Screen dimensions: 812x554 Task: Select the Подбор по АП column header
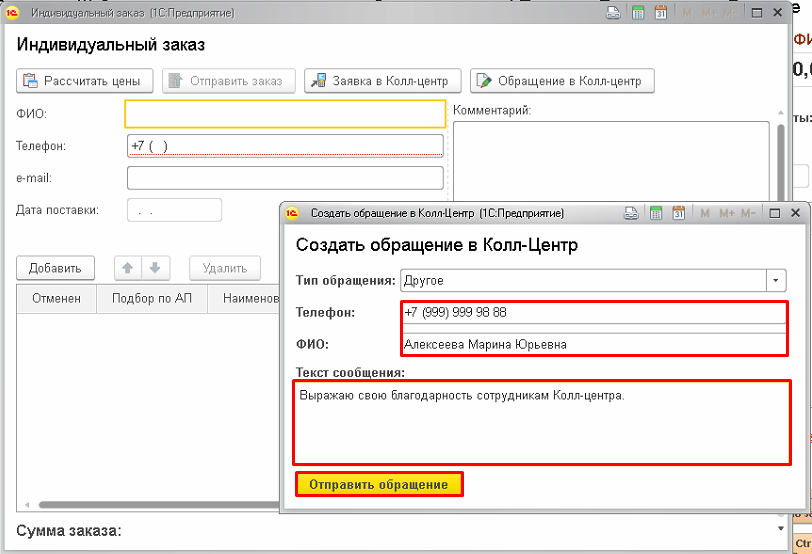pyautogui.click(x=151, y=299)
